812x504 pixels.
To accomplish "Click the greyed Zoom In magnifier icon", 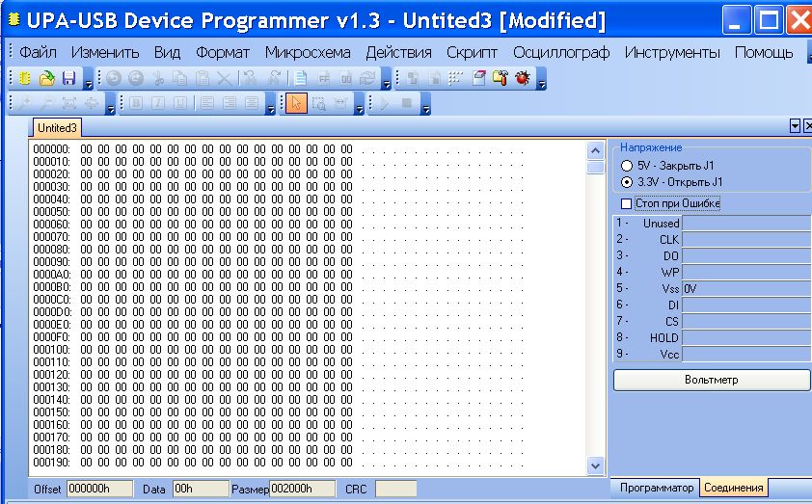I will point(24,103).
